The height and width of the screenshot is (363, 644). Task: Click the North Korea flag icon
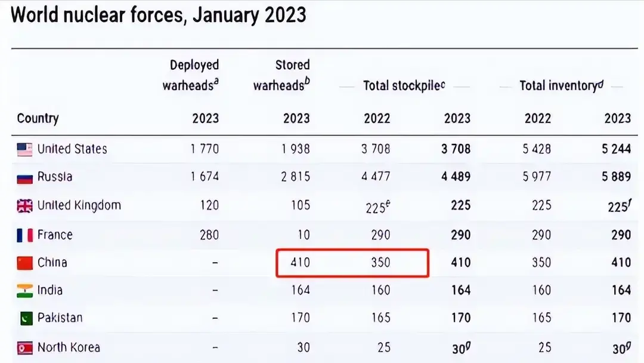[x=24, y=347]
